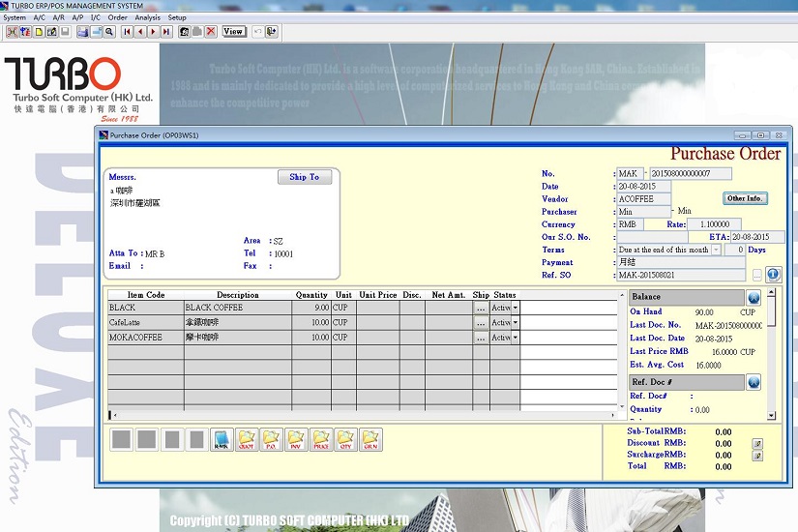Viewport: 798px width, 532px height.
Task: Click the Currency field RMB
Action: click(630, 224)
